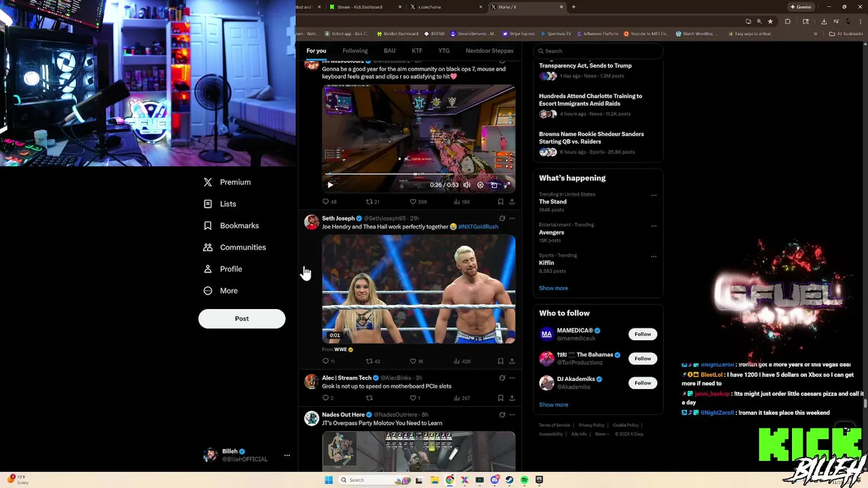Open more options for Avengers trend

(654, 226)
